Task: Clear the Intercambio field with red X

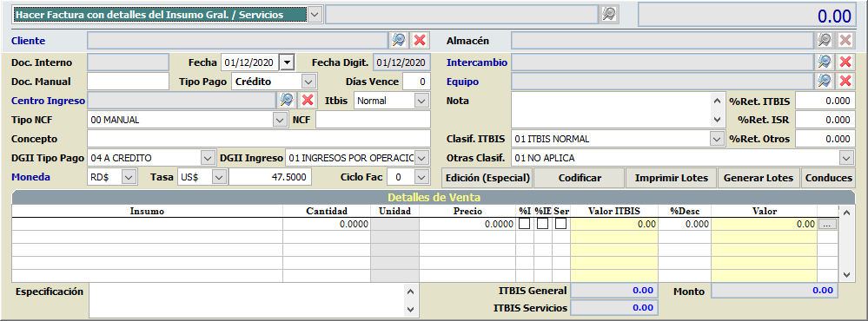Action: (x=845, y=62)
